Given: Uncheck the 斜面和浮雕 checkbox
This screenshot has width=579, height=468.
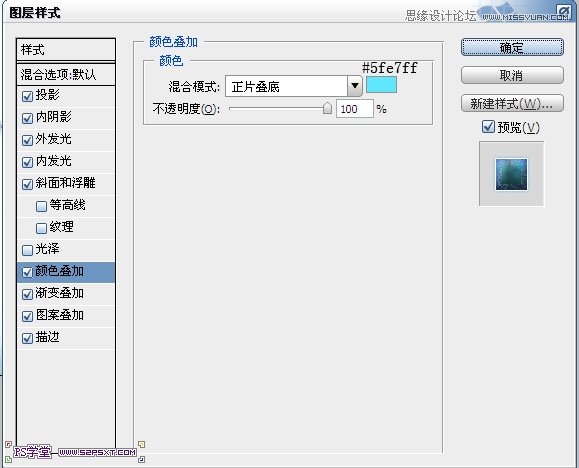Looking at the screenshot, I should (x=27, y=184).
